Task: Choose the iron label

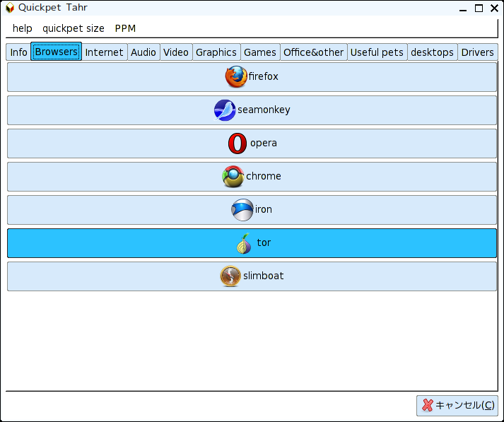Action: (x=263, y=209)
